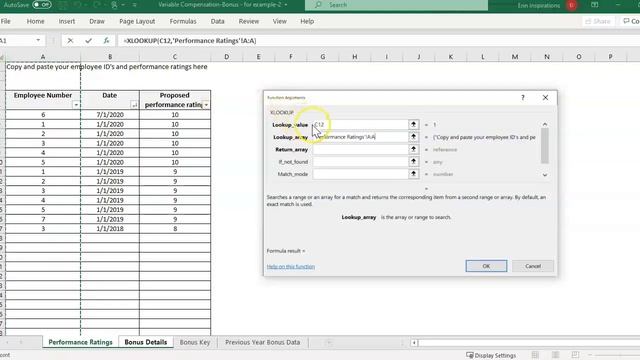Click the Lookup_value input field
Image resolution: width=640 pixels, height=360 pixels.
click(x=360, y=124)
